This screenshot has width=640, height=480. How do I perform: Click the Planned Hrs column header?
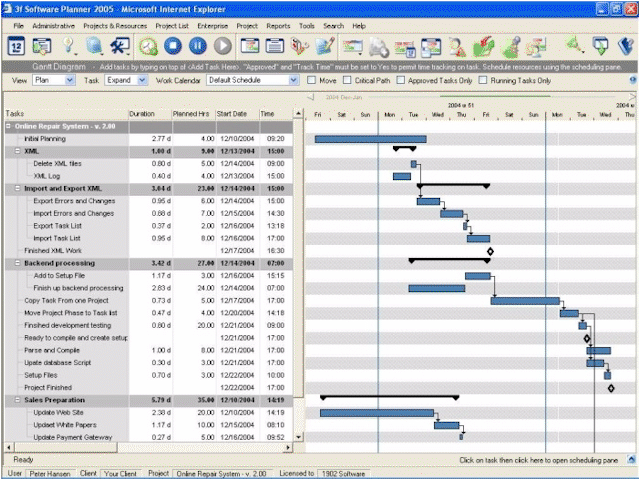pos(193,114)
